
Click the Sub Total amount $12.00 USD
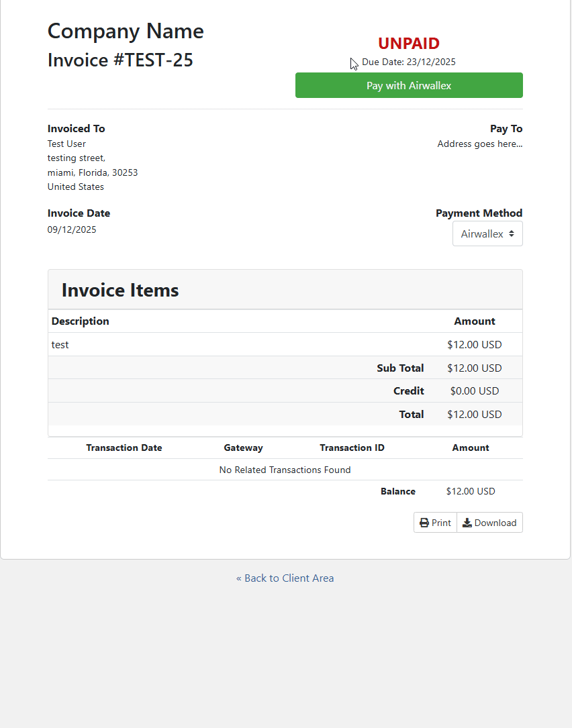(x=475, y=368)
